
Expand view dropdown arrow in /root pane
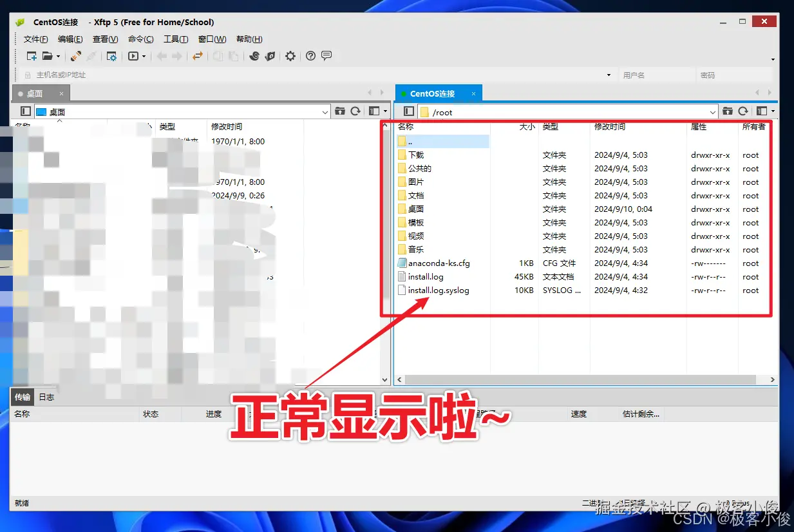pyautogui.click(x=773, y=111)
